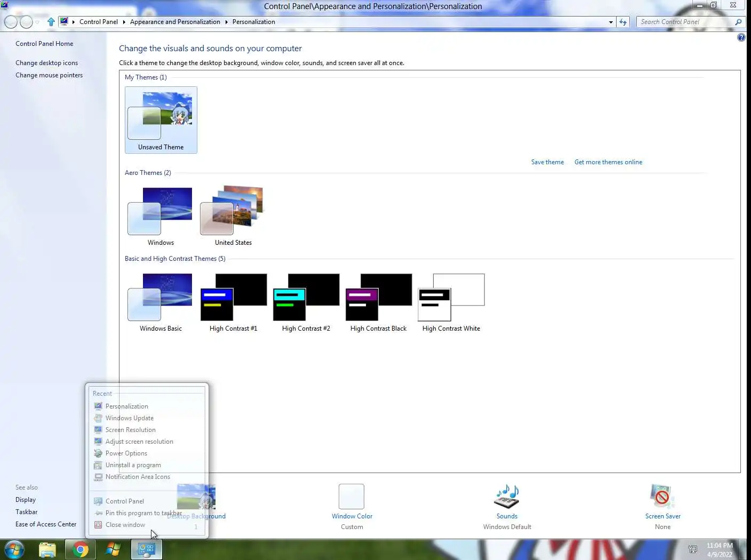
Task: Select Screen Resolution in the jump list
Action: (x=147, y=430)
